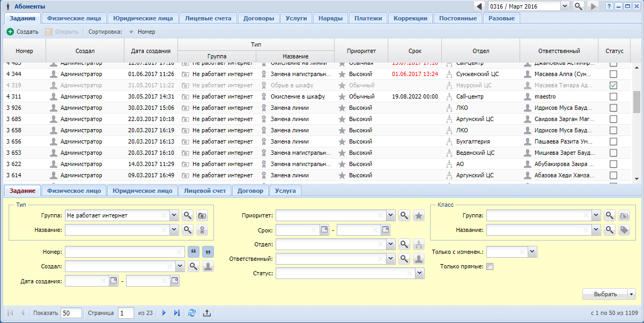The height and width of the screenshot is (323, 644).
Task: Click closing quote icon beside Номер
Action: (x=208, y=251)
